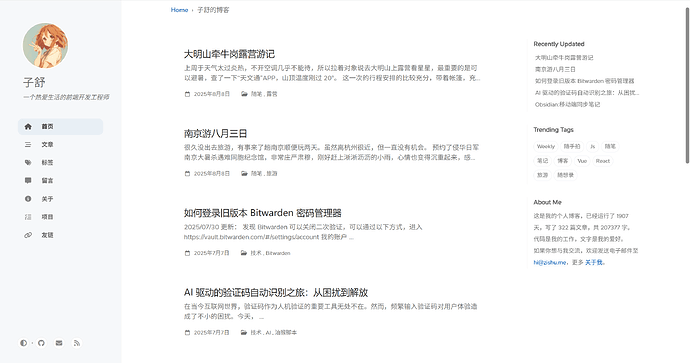Click the About Me heading
The image size is (690, 363).
pyautogui.click(x=547, y=202)
